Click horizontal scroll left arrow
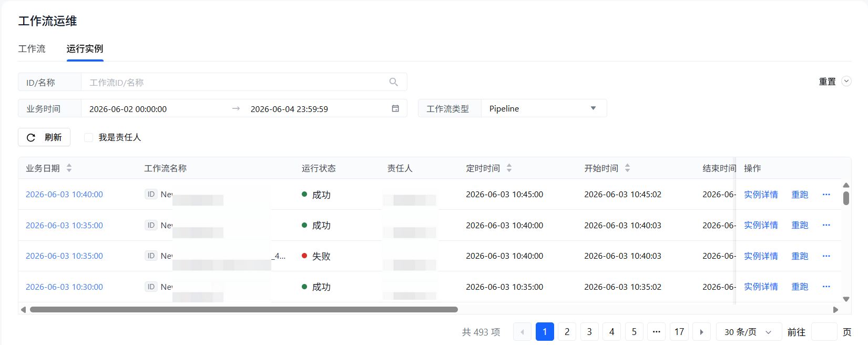 coord(23,310)
